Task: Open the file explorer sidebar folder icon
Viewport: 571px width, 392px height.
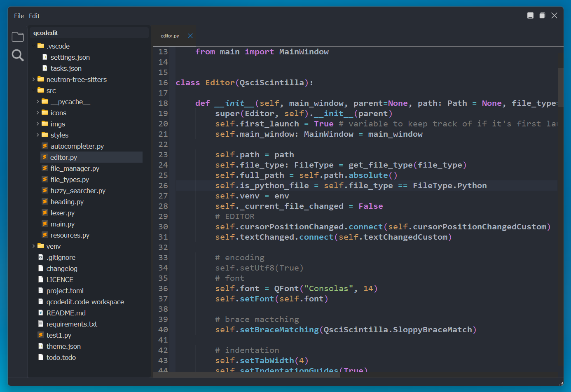Action: point(18,37)
